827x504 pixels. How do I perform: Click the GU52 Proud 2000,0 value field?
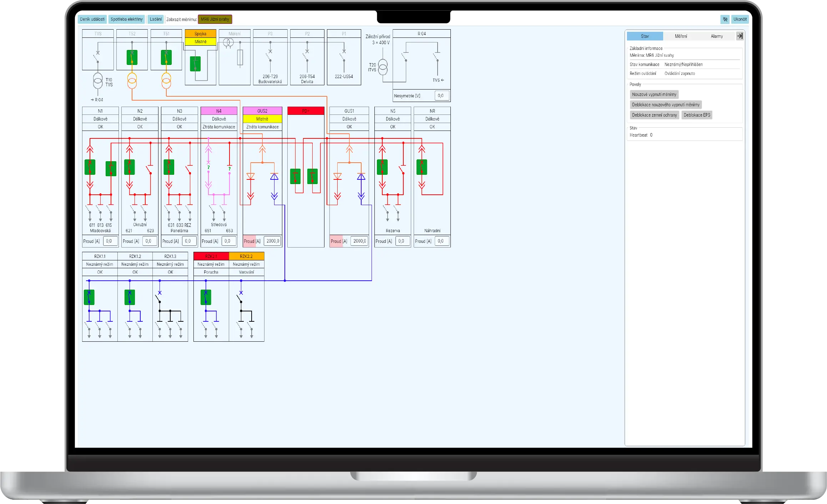(273, 241)
